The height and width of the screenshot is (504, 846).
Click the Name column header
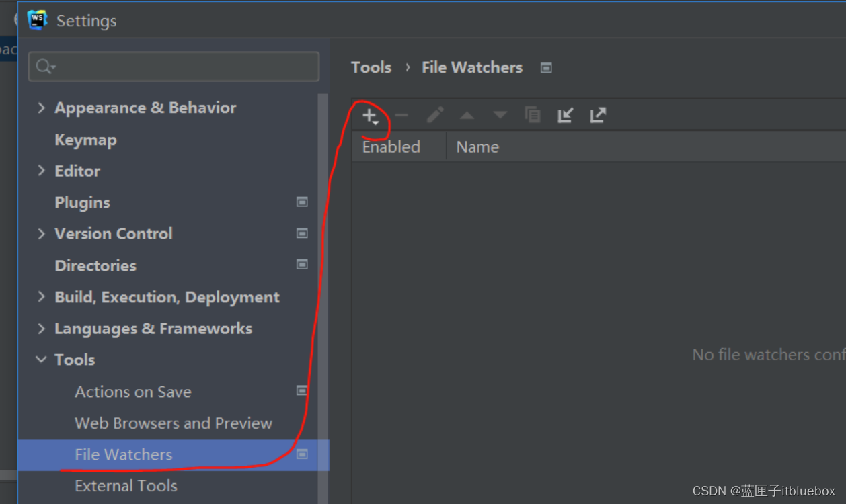[x=477, y=146]
